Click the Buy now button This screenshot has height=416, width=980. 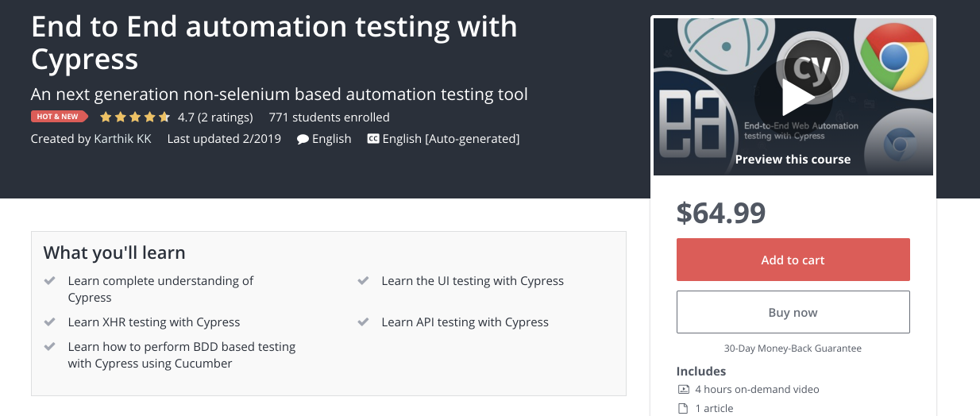[793, 312]
